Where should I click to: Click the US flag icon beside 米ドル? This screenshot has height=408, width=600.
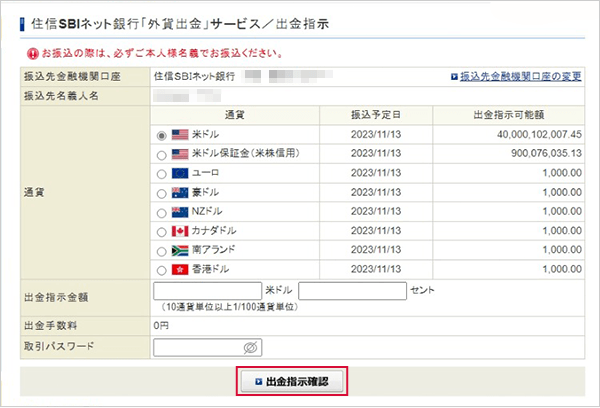pyautogui.click(x=180, y=135)
